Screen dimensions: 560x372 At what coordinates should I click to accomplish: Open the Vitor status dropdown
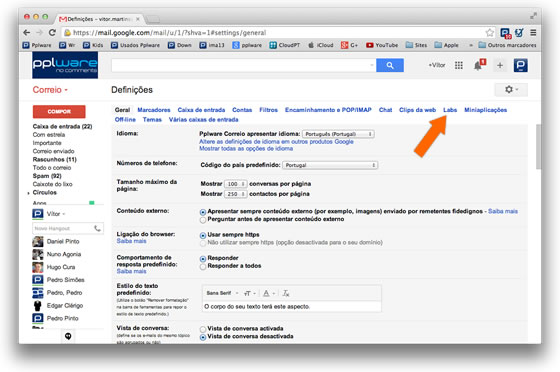pyautogui.click(x=56, y=214)
